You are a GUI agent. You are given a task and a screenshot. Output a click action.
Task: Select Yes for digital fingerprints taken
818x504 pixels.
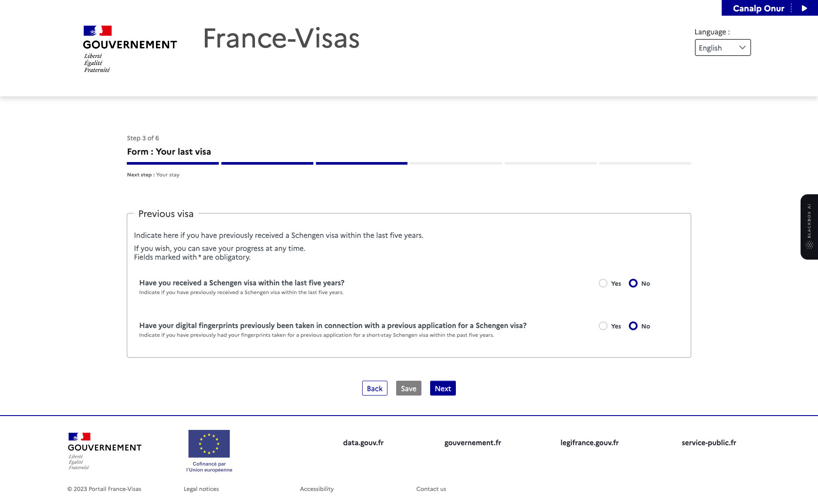tap(603, 326)
